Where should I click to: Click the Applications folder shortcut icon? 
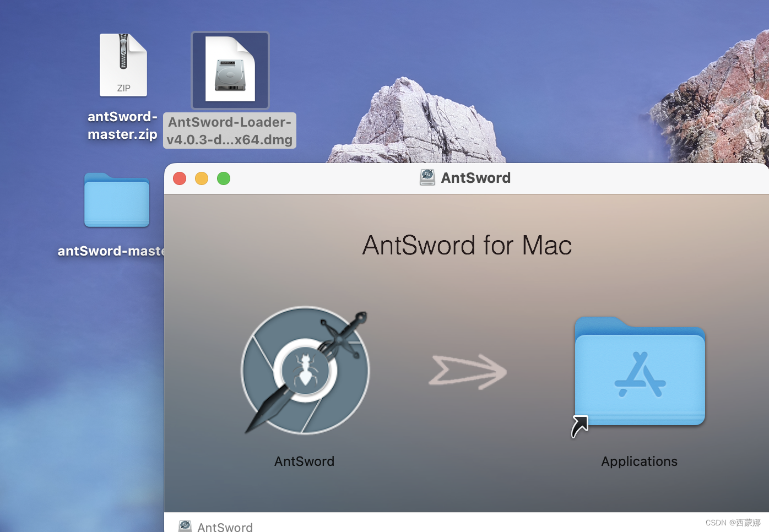coord(640,372)
